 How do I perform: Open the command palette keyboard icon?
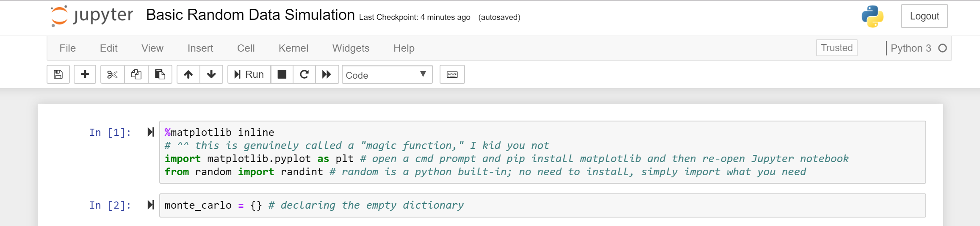(x=452, y=74)
